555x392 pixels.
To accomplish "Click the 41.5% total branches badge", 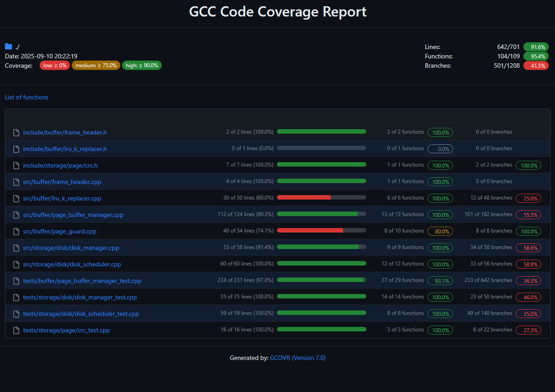I will point(536,65).
